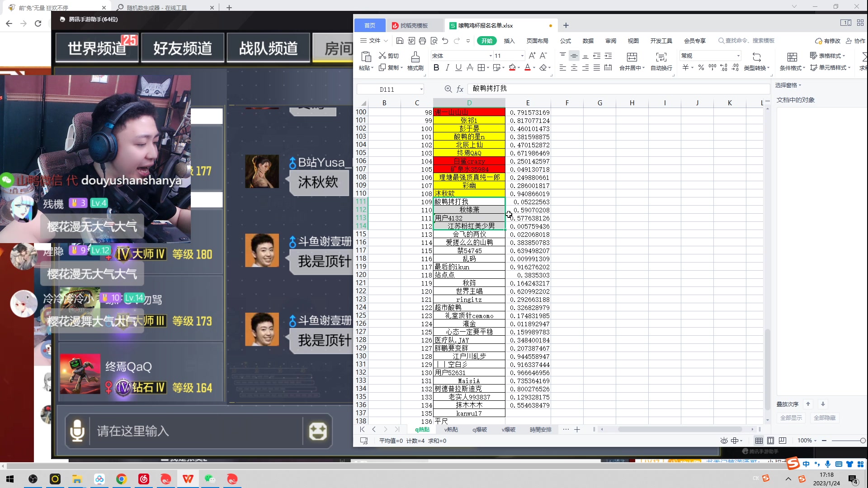Screen dimensions: 868x488
Task: Move object up in stacking order
Action: pos(808,404)
